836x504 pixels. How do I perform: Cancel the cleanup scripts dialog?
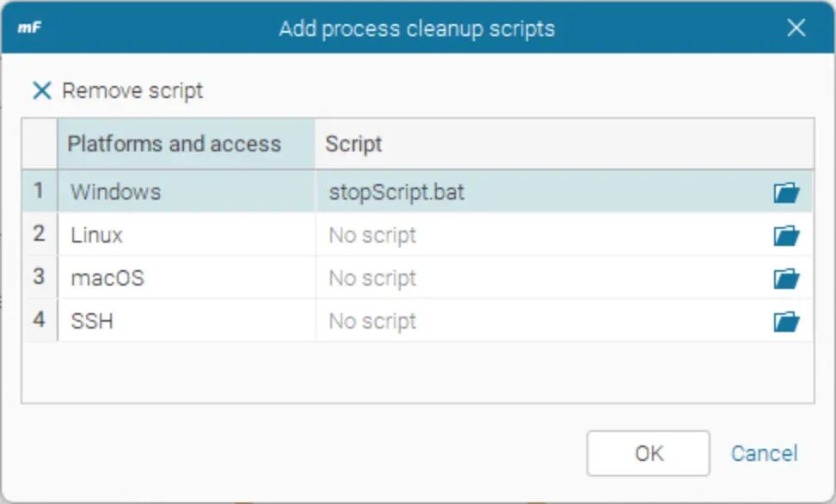(764, 453)
